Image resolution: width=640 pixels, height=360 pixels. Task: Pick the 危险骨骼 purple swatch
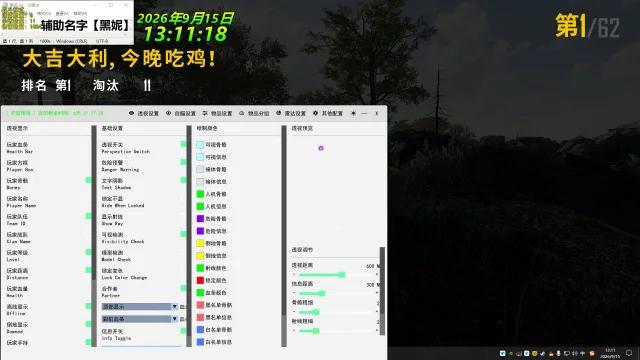click(200, 218)
